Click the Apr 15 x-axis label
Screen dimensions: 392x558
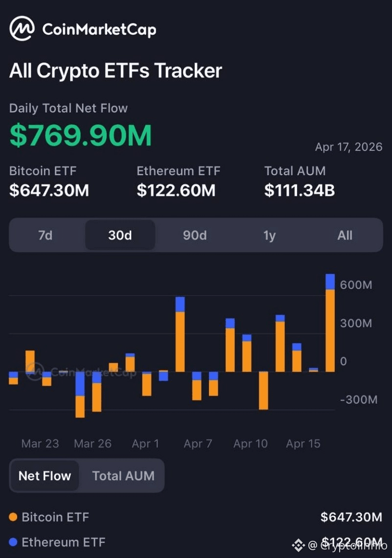(303, 444)
